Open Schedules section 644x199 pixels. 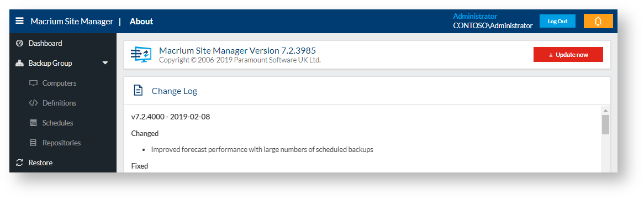[58, 123]
